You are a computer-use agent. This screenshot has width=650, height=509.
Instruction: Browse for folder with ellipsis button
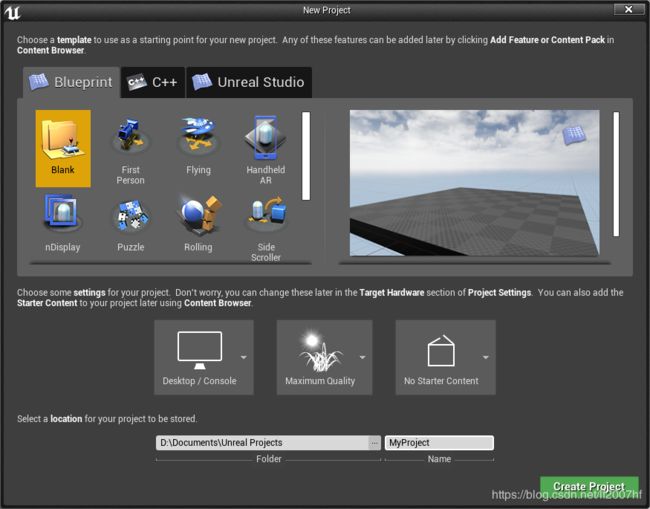click(x=374, y=443)
